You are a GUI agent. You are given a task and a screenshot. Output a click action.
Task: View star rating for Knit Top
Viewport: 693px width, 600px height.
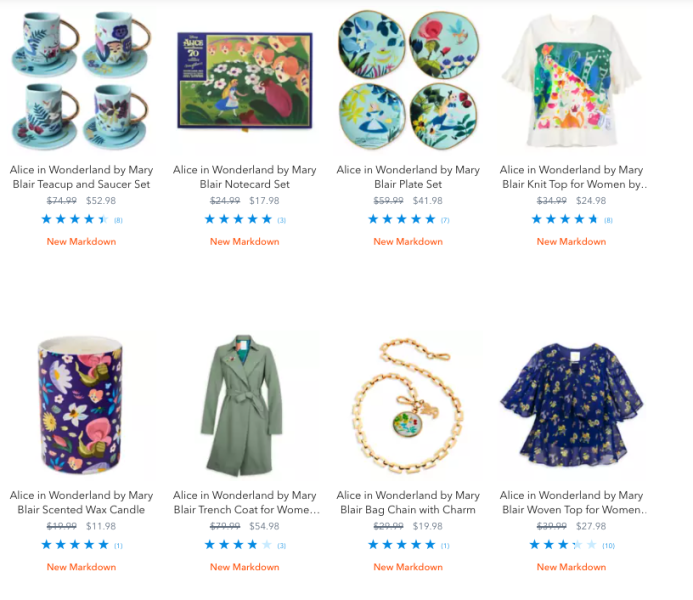(565, 219)
